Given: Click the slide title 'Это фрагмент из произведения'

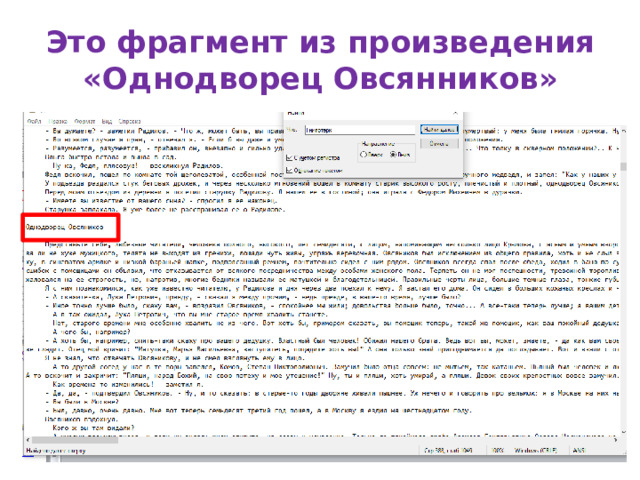Looking at the screenshot, I should [x=320, y=42].
